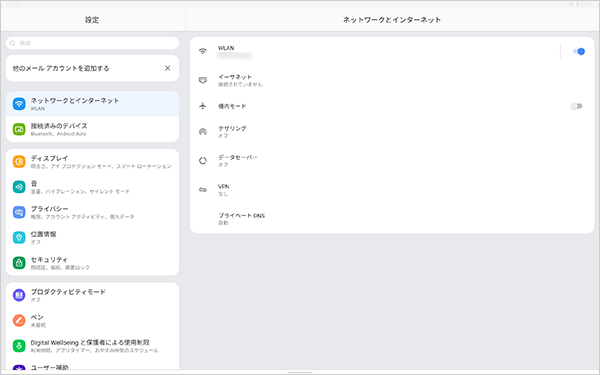Click the magnifier icon in search box
The width and height of the screenshot is (600, 375).
[x=13, y=43]
